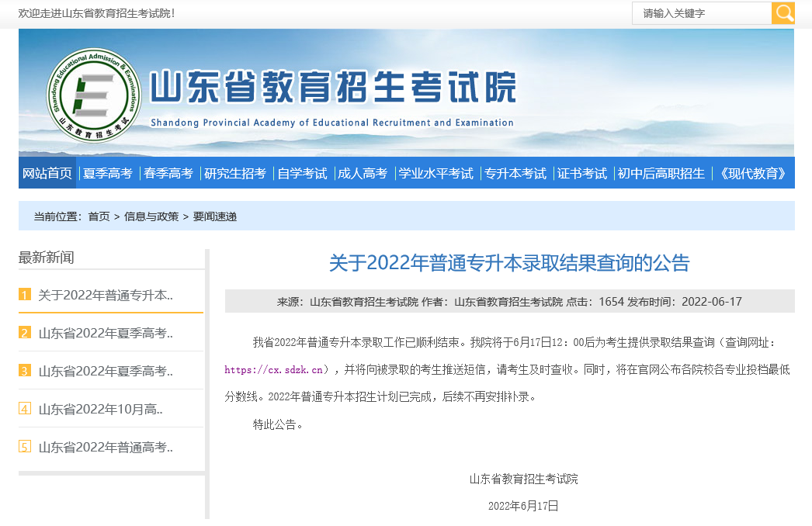The width and height of the screenshot is (812, 526).
Task: Click 信息与政策 breadcrumb link
Action: 151,216
